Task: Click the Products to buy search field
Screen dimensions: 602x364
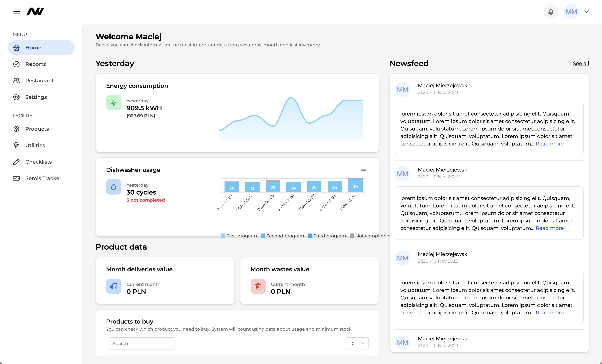Action: click(x=142, y=343)
